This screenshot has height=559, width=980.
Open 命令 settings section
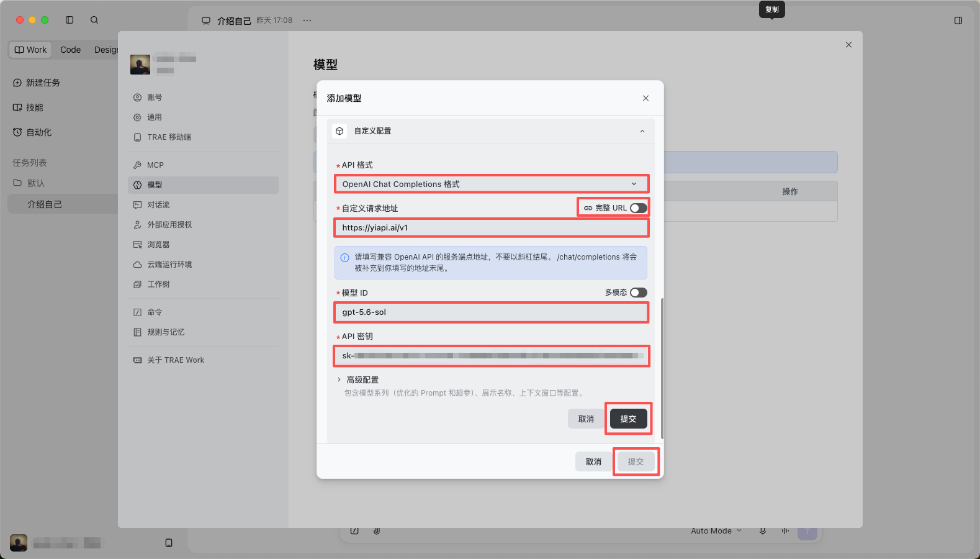coord(203,312)
